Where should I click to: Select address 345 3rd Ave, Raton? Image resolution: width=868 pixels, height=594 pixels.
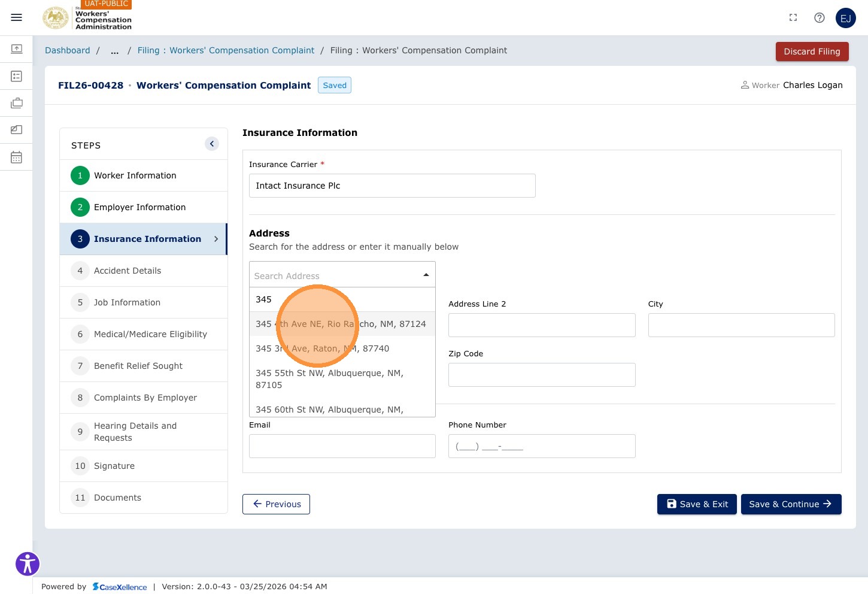342,348
